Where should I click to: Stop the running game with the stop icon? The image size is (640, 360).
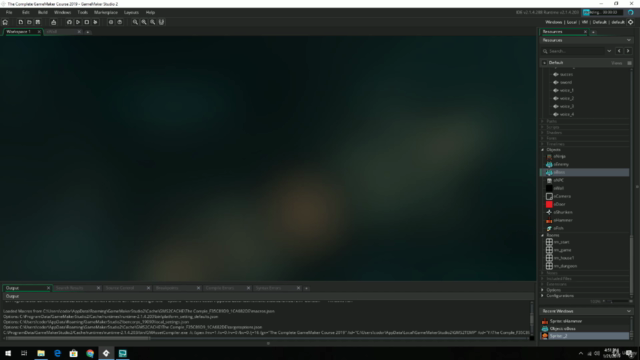pyautogui.click(x=87, y=22)
